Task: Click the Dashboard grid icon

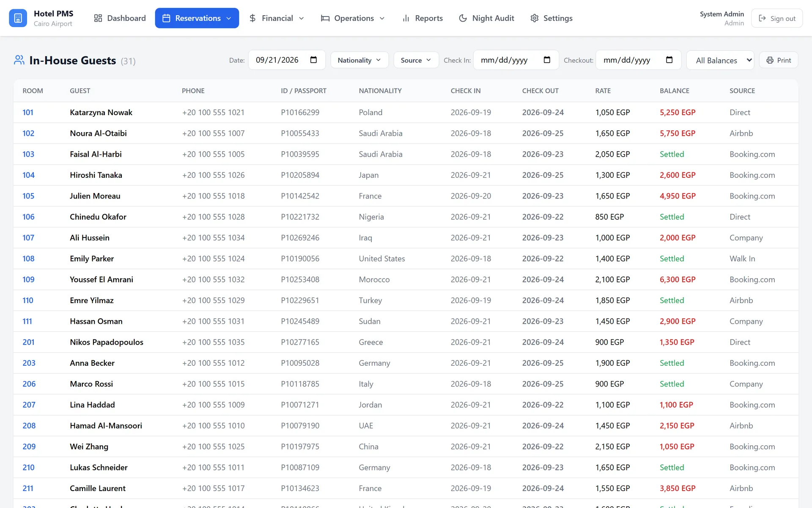Action: click(98, 18)
